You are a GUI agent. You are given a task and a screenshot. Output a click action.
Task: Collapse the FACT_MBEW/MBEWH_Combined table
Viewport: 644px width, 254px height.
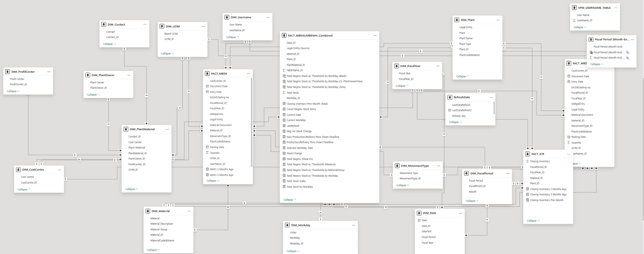point(290,200)
